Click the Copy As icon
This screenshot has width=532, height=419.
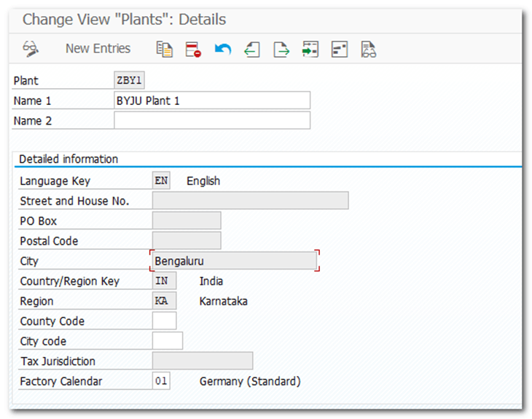click(165, 50)
